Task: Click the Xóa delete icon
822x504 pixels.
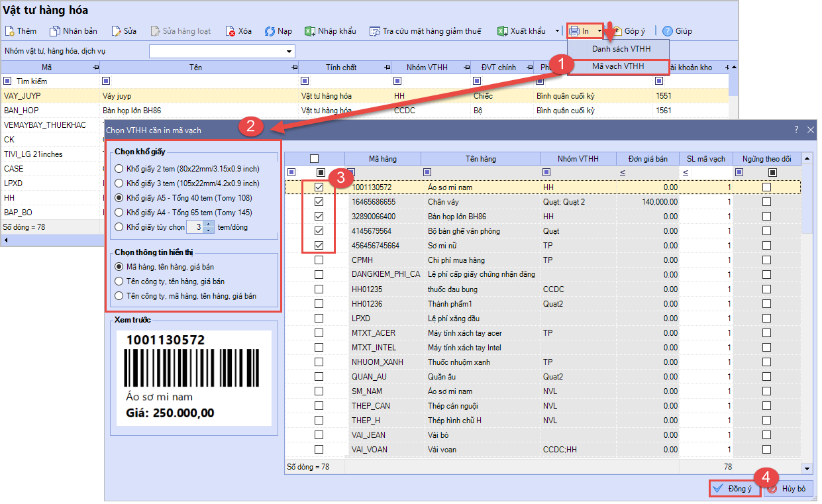Action: tap(231, 31)
